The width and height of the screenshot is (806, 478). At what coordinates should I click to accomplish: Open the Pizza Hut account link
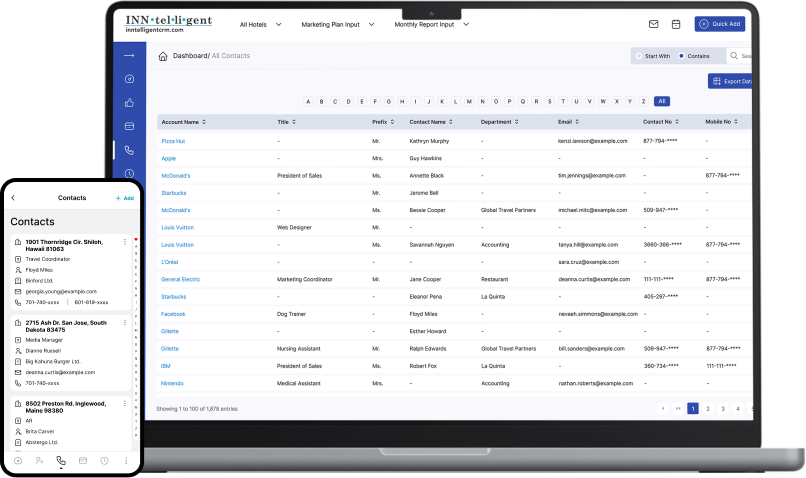[173, 141]
